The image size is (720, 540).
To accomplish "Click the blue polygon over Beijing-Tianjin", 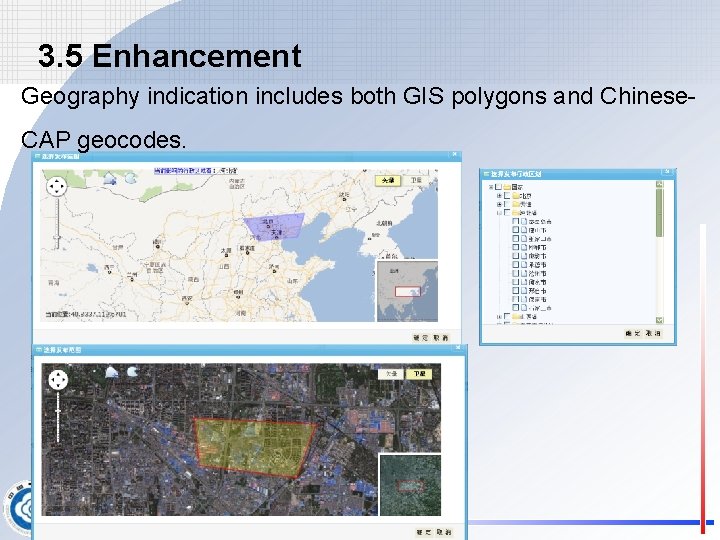I will pyautogui.click(x=274, y=226).
